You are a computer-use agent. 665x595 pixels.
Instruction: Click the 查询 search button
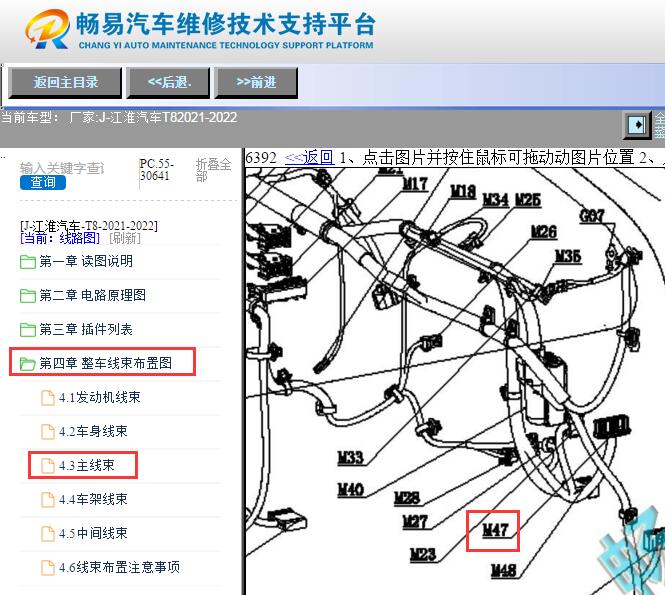(43, 182)
